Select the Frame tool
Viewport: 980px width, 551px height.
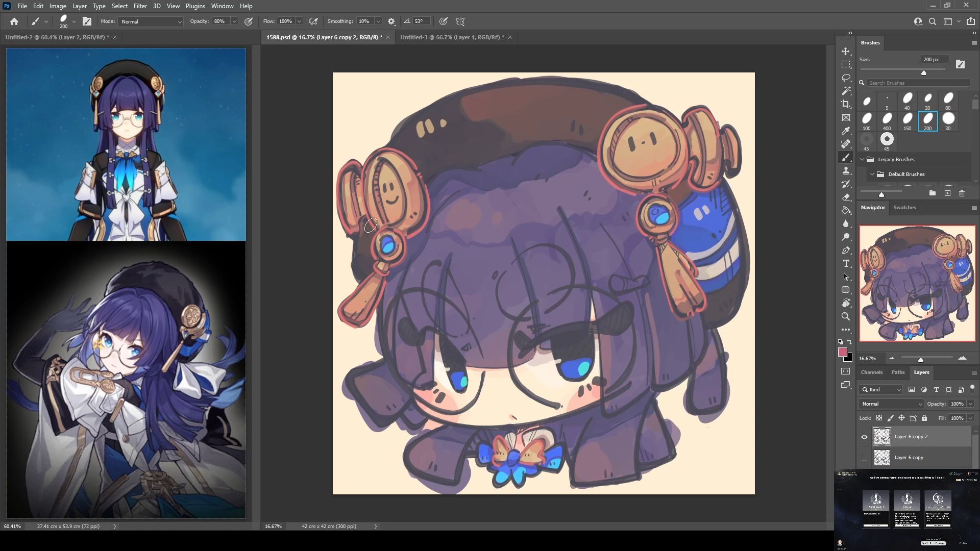[846, 118]
